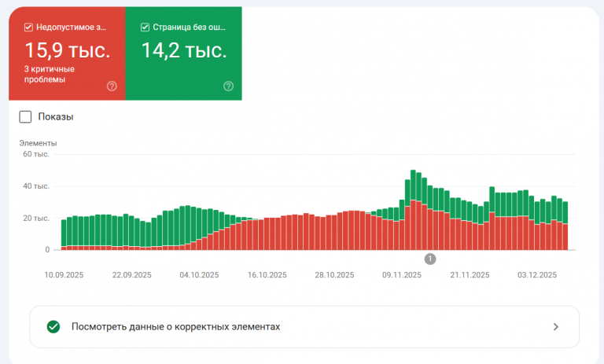The height and width of the screenshot is (364, 604).
Task: Click the 16.10.2025 axis label
Action: coord(267,275)
